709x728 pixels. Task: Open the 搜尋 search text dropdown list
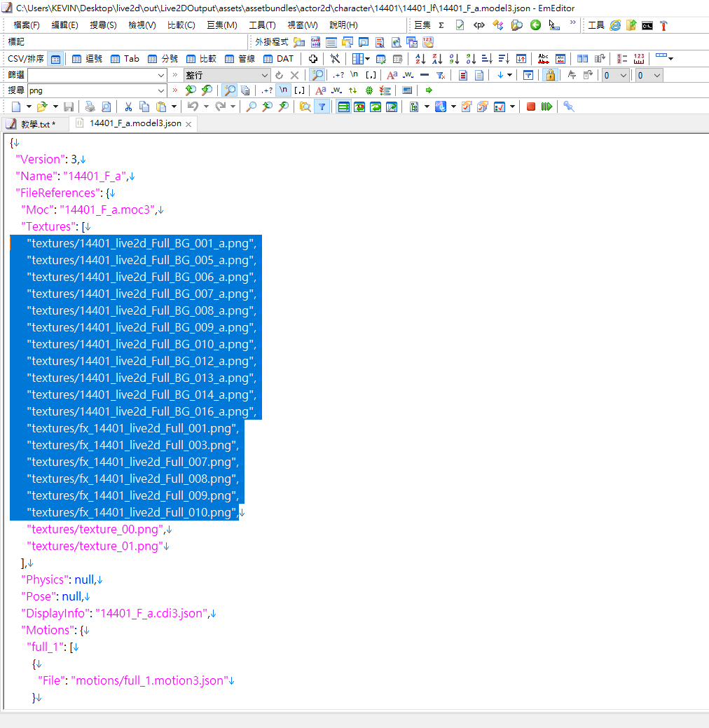tap(161, 90)
